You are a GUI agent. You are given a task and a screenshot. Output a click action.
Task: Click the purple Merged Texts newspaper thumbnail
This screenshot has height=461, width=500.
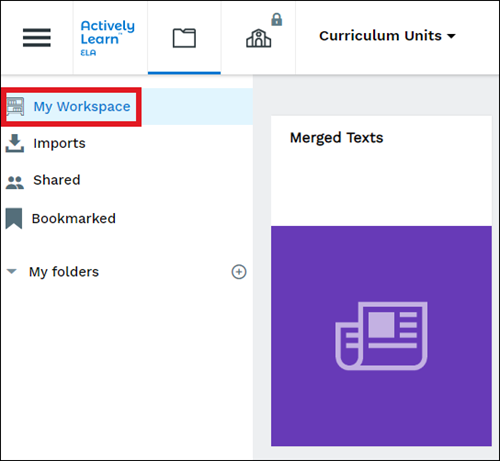point(381,336)
